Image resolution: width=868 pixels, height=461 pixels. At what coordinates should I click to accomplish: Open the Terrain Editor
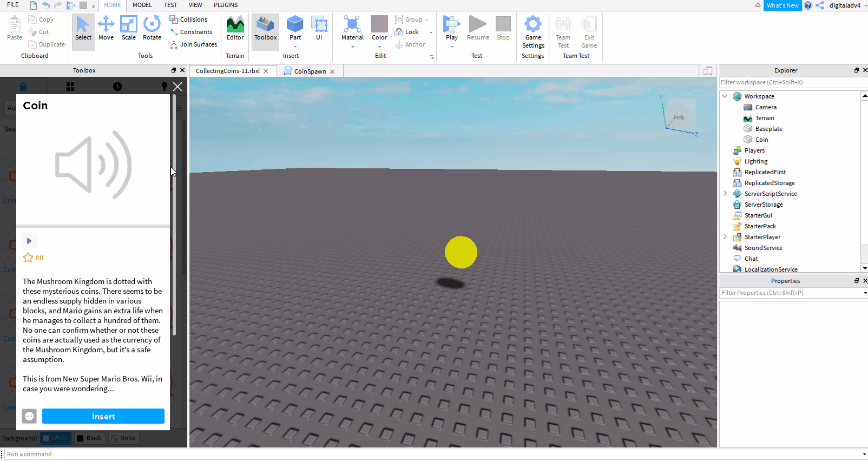(235, 28)
